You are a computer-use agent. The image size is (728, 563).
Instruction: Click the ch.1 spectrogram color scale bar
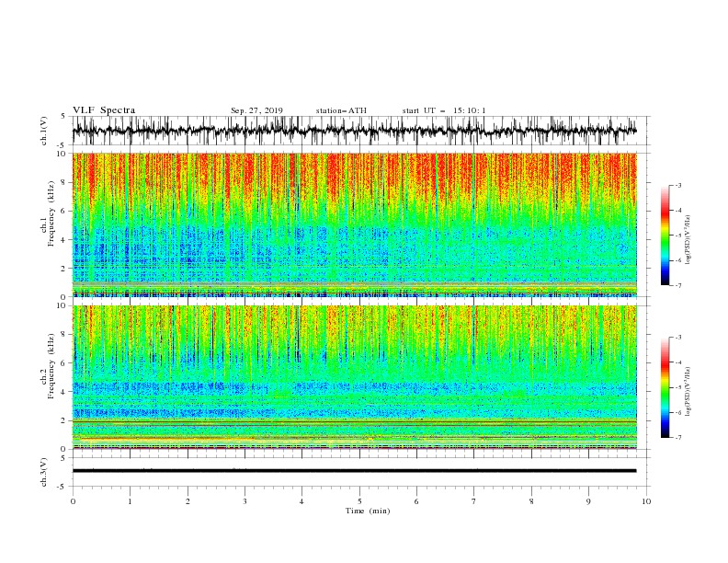point(665,236)
